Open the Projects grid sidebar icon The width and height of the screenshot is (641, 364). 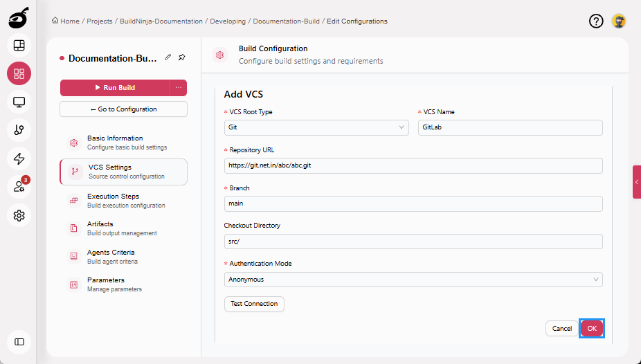(x=19, y=73)
